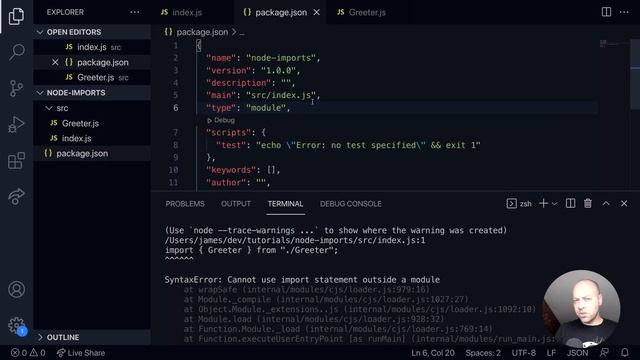Kill terminal with trash icon
Viewport: 640px width, 360px height.
[588, 203]
